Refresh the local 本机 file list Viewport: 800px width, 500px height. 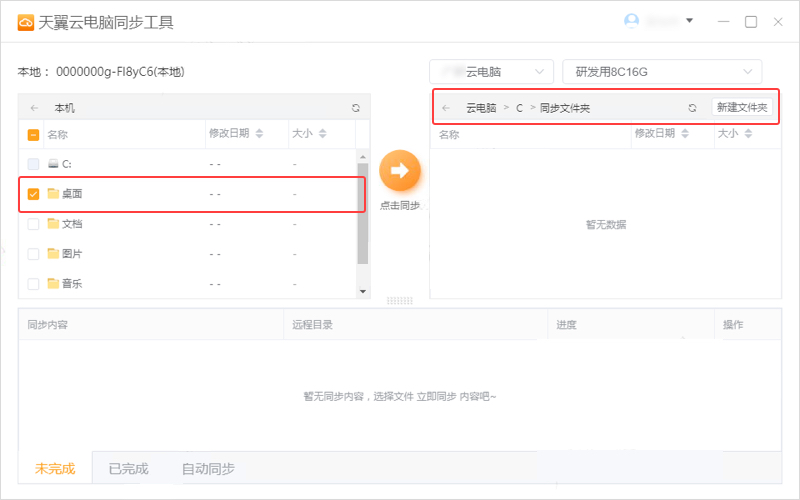tap(356, 108)
